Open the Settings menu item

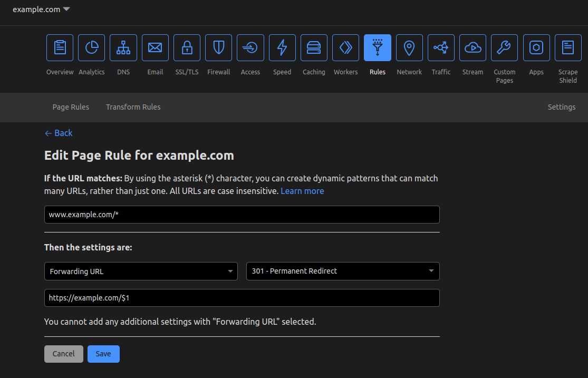pos(561,107)
